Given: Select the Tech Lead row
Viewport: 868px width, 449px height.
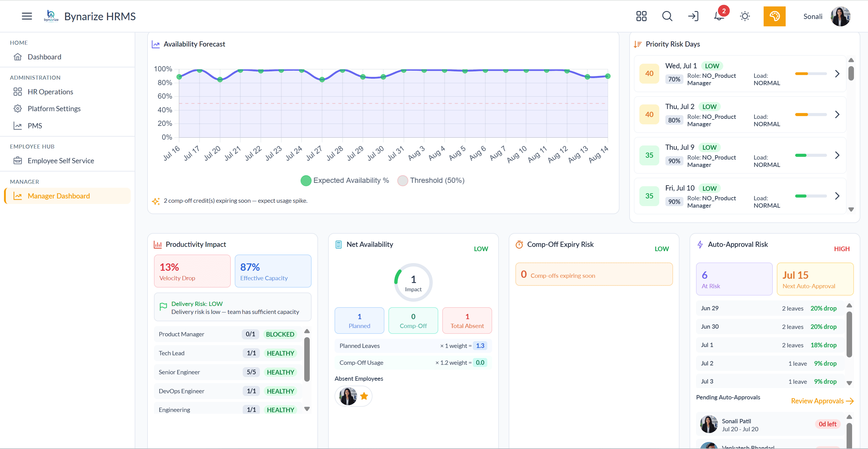Looking at the screenshot, I should pos(228,353).
